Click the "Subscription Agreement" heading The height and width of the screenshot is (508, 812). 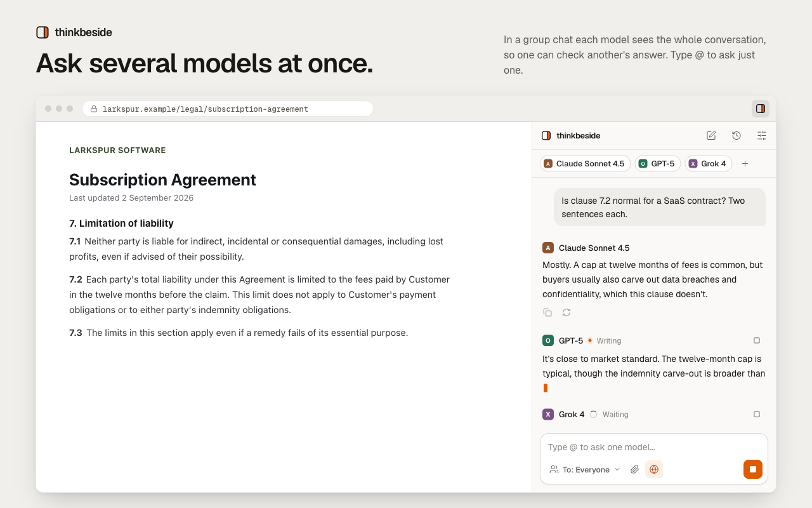pyautogui.click(x=162, y=180)
